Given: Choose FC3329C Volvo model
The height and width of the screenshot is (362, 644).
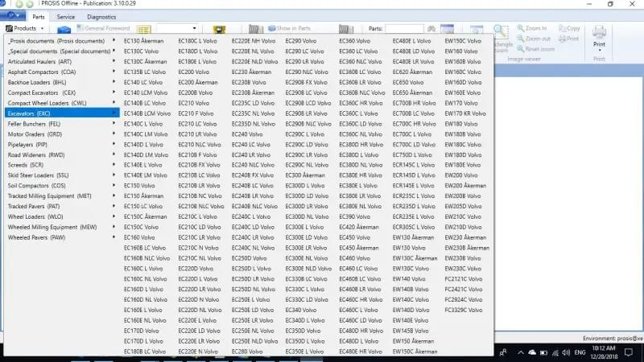Looking at the screenshot, I should 464,310.
